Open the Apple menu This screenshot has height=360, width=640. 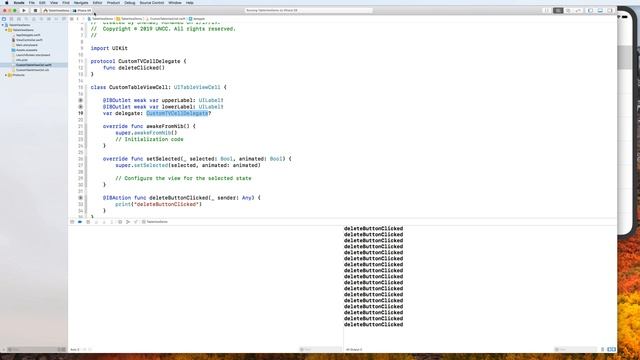pos(7,3)
